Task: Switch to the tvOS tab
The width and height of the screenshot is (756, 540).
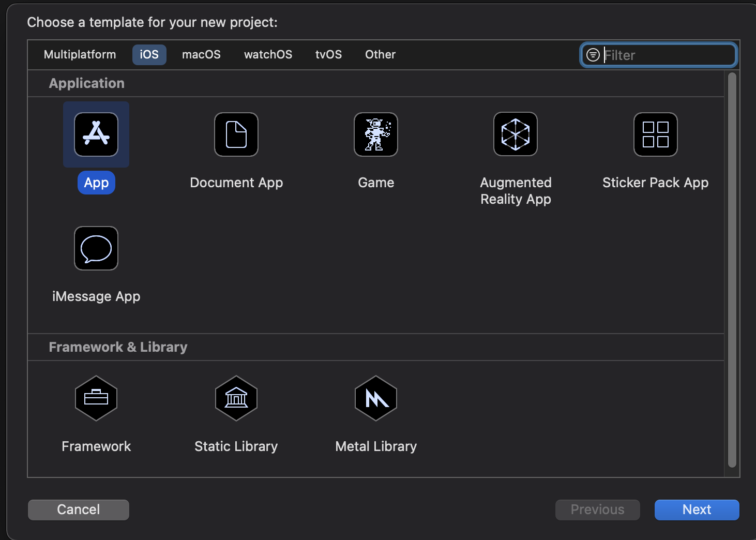Action: (329, 55)
